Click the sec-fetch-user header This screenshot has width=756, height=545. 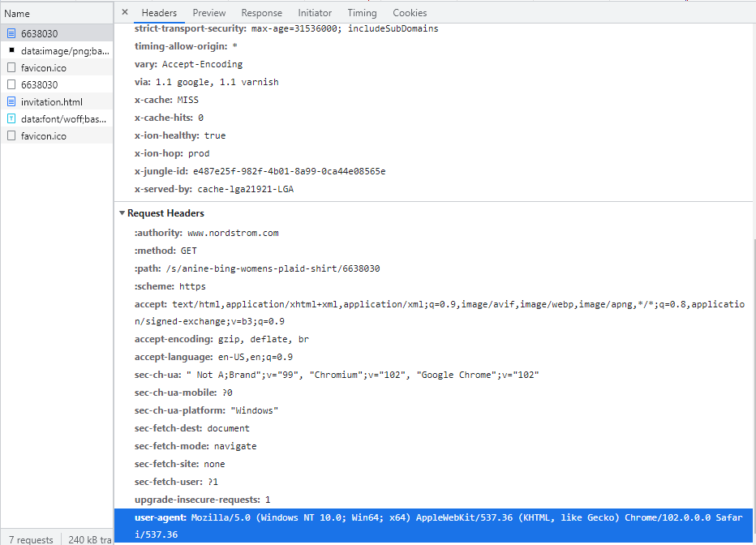(x=176, y=482)
